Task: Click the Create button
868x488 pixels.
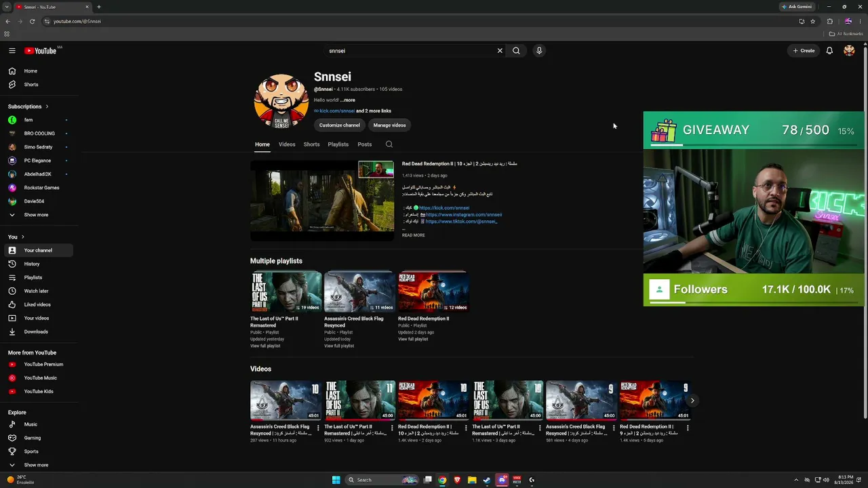Action: tap(804, 51)
